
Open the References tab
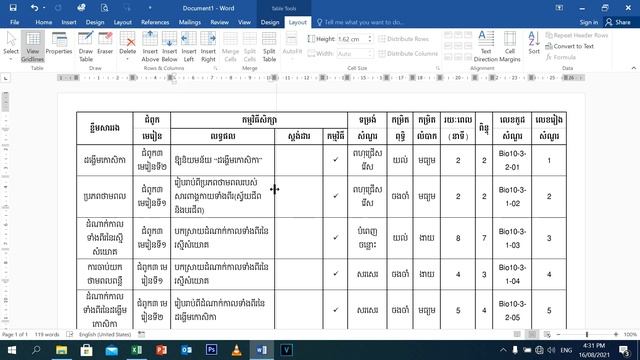(x=155, y=22)
